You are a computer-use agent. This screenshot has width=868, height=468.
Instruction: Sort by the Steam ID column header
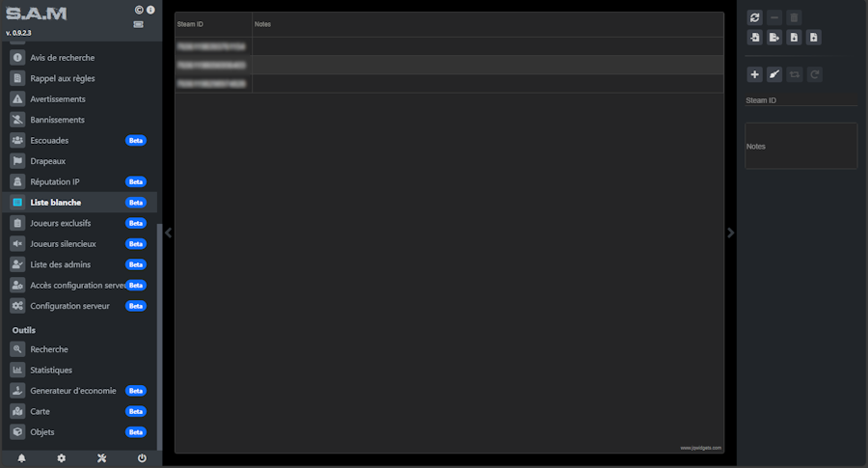click(212, 23)
